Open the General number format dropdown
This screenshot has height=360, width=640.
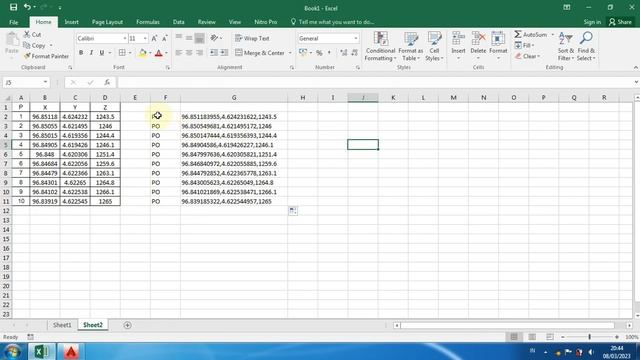click(356, 38)
